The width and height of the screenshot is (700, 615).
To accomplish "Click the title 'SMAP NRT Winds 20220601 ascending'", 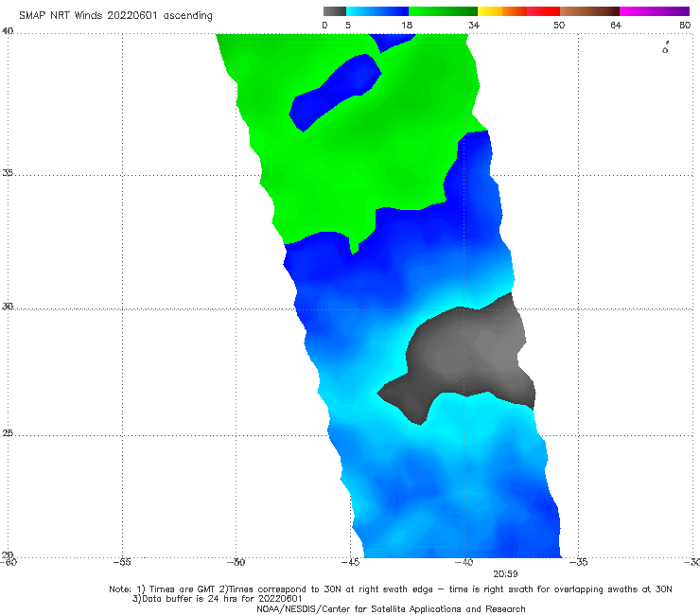I will [115, 16].
